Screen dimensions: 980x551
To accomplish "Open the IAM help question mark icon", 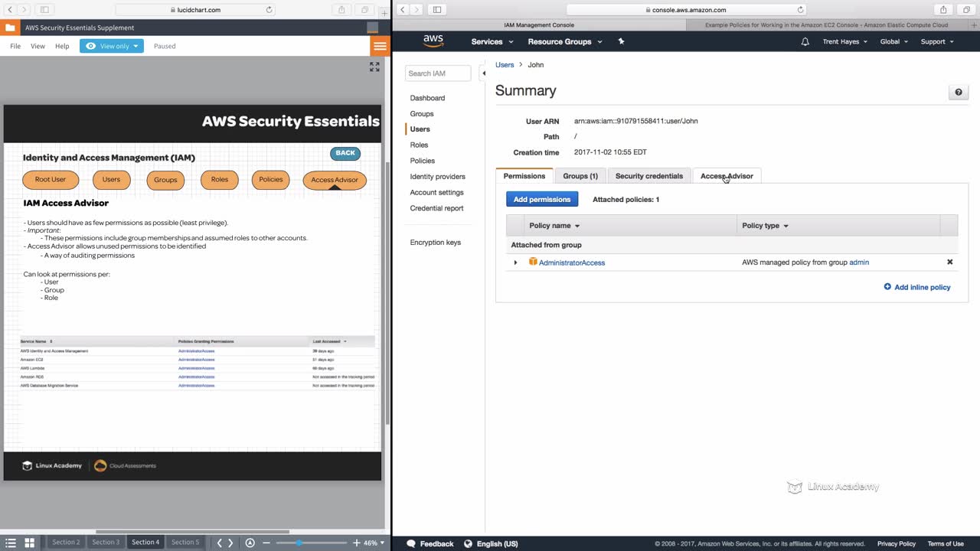I will [x=958, y=93].
